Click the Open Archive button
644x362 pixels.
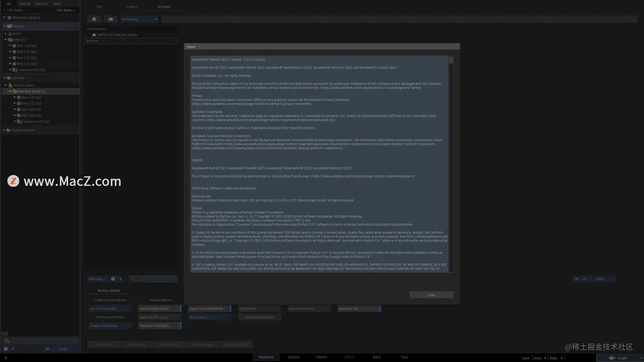[170, 345]
